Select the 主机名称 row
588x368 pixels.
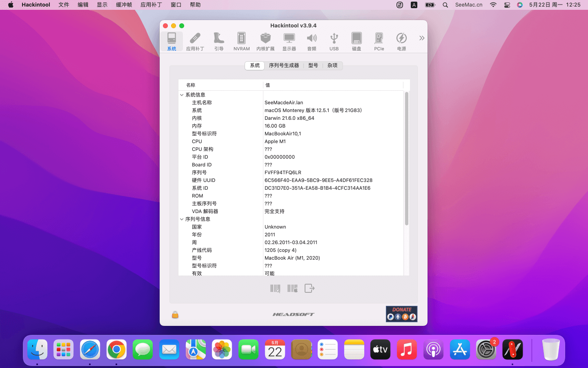291,103
